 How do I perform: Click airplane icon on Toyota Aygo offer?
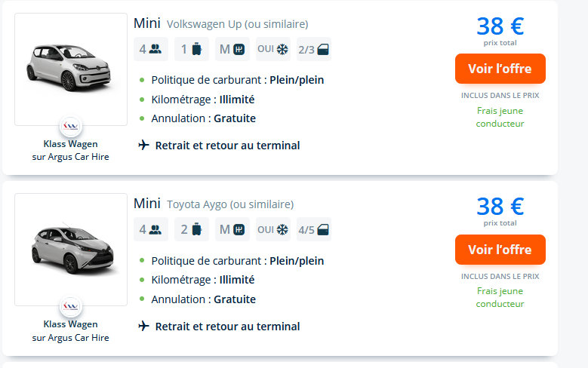coord(143,326)
